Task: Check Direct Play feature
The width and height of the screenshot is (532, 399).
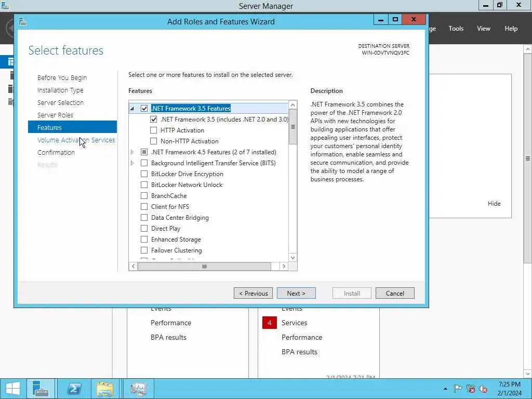Action: point(144,229)
